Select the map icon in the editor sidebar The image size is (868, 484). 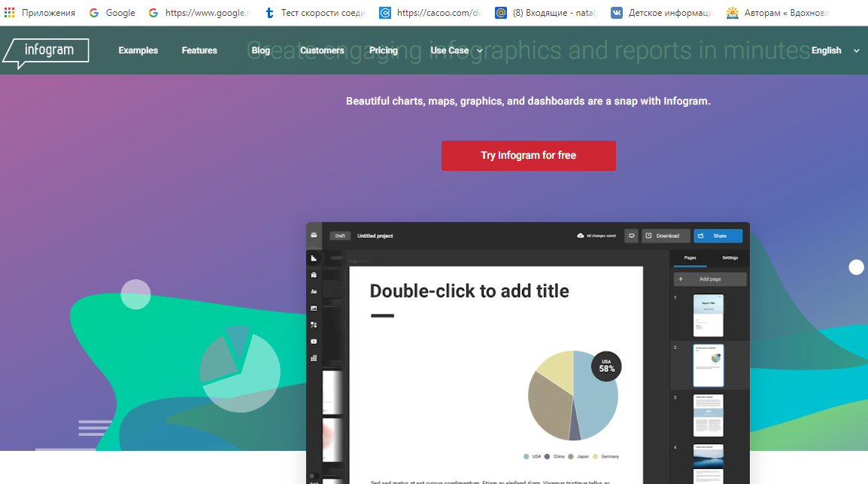pos(314,275)
